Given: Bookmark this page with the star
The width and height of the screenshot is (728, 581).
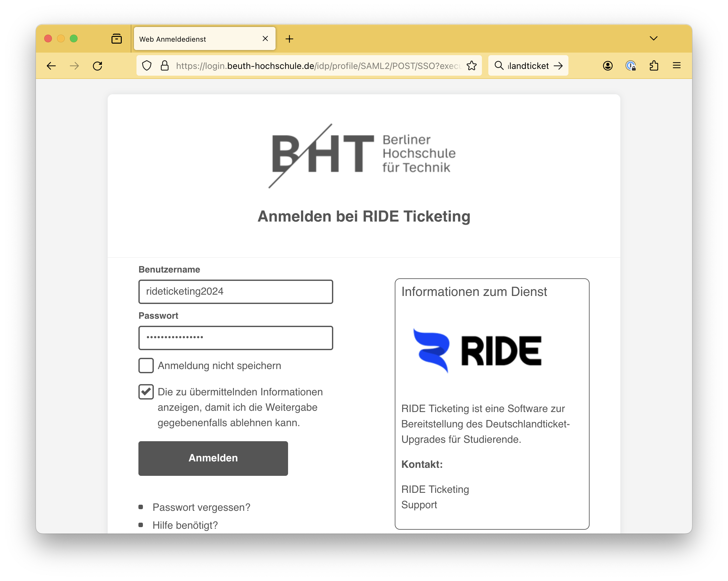Looking at the screenshot, I should click(471, 65).
